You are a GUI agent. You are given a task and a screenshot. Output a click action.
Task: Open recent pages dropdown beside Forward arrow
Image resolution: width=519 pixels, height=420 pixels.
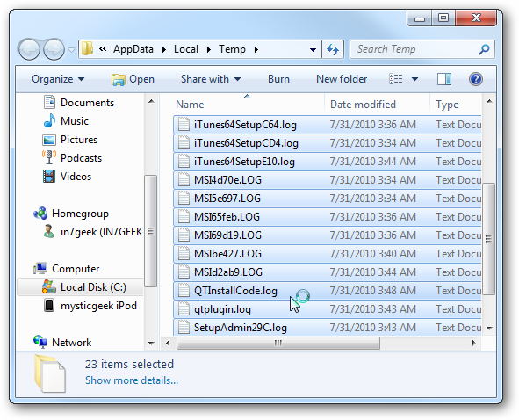(71, 50)
